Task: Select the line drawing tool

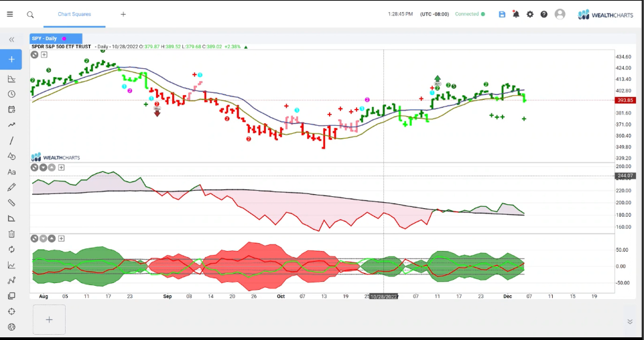Action: (11, 141)
